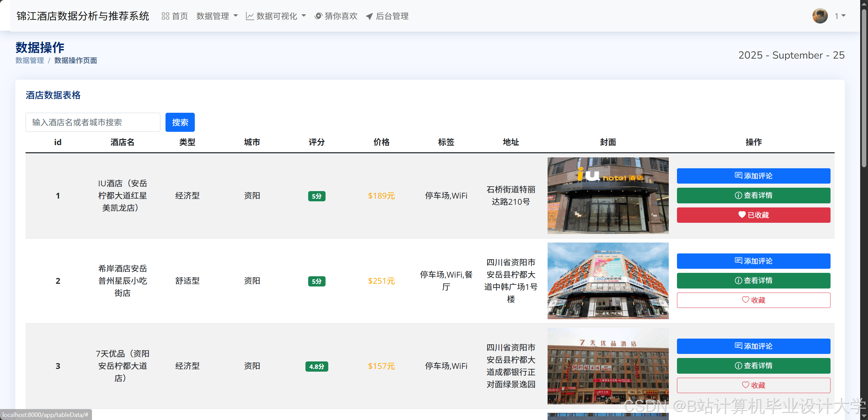Unfavorite hotel 1 via 已收藏 button
868x420 pixels.
tap(753, 215)
